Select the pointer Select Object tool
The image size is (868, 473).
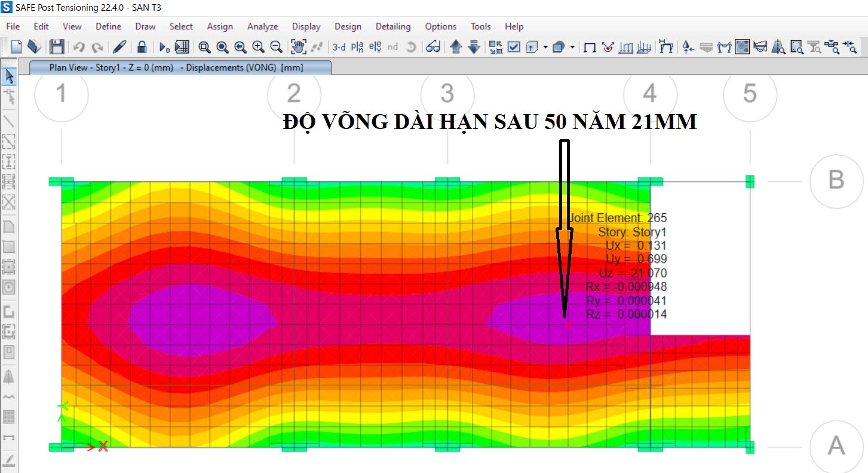(9, 76)
